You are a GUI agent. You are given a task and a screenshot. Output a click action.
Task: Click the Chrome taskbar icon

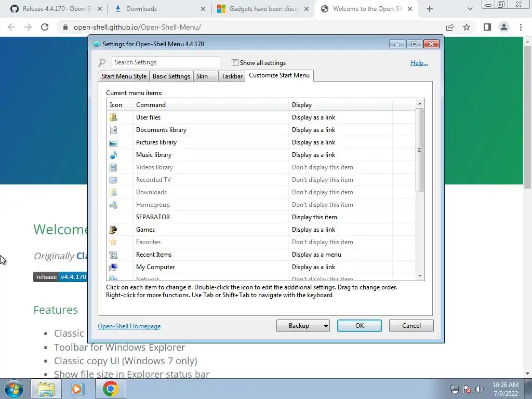(x=110, y=389)
